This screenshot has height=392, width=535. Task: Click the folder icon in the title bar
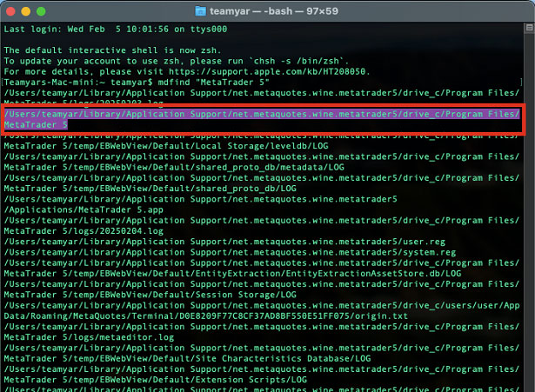(200, 11)
